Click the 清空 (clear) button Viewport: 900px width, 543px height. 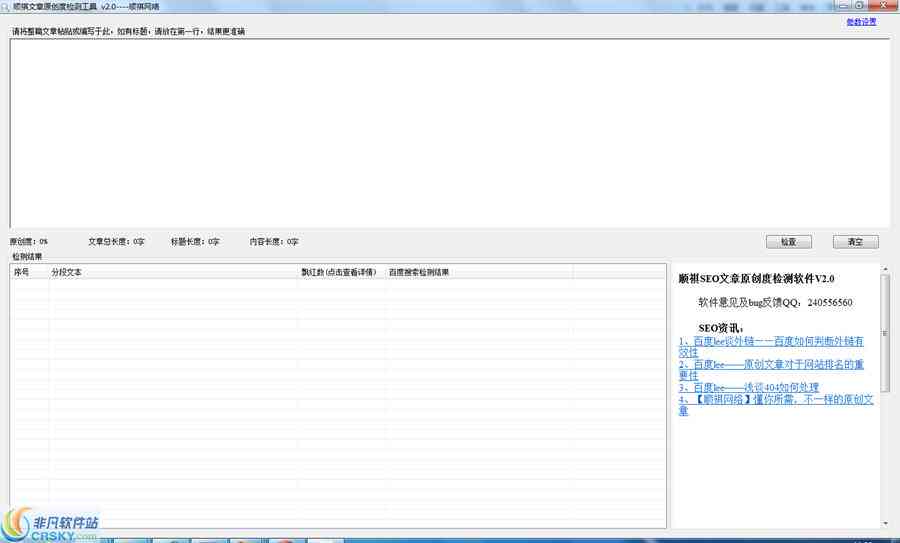(x=855, y=242)
